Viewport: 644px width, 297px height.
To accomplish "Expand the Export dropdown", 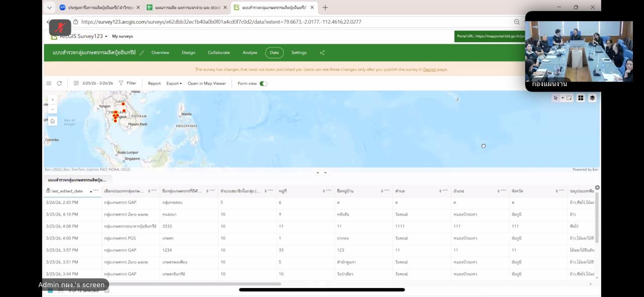I will [x=174, y=84].
